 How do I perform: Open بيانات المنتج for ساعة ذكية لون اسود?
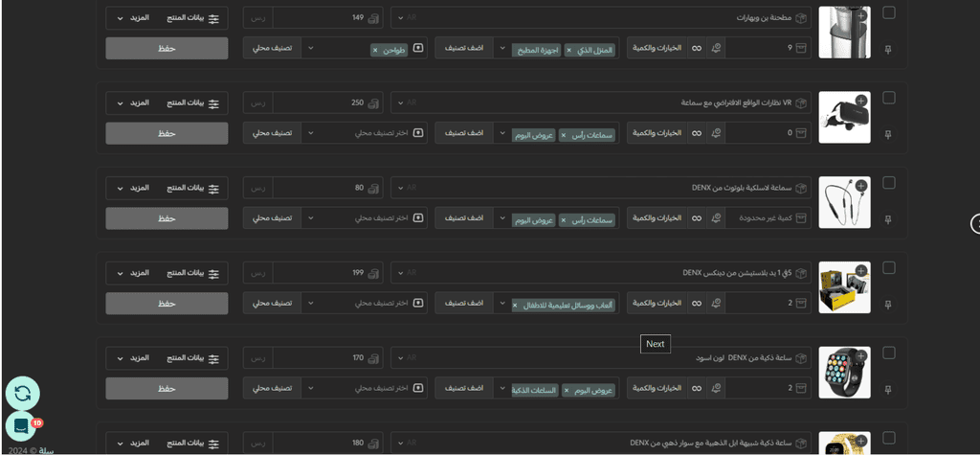point(193,358)
